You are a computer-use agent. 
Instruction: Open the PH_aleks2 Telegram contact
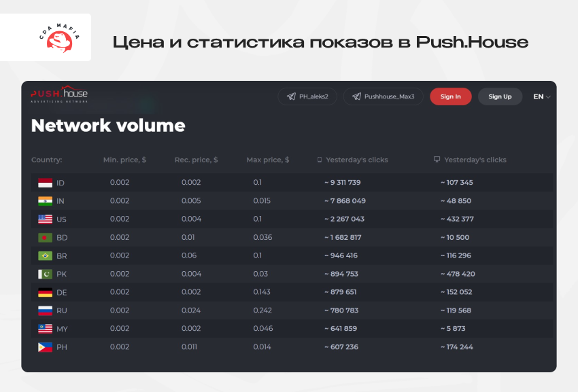pyautogui.click(x=307, y=96)
